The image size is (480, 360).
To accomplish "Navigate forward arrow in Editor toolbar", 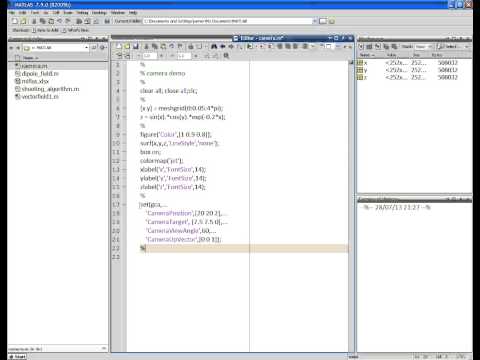I will [231, 46].
